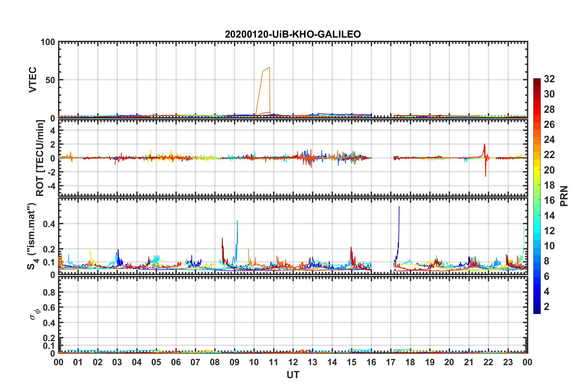Click x-axis tick label 21
The width and height of the screenshot is (586, 392).
pos(469,362)
